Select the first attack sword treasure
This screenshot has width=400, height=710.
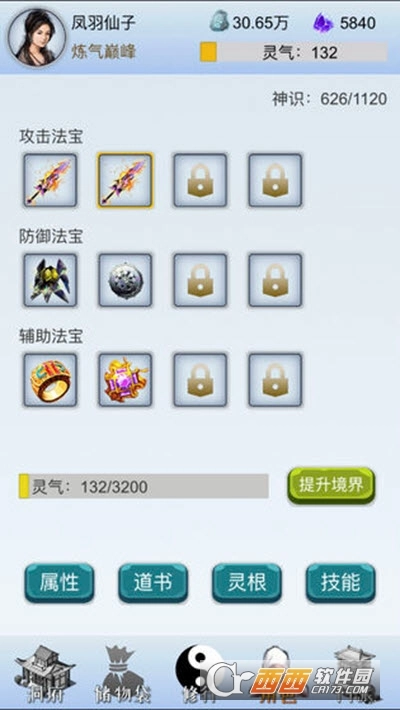click(x=50, y=180)
